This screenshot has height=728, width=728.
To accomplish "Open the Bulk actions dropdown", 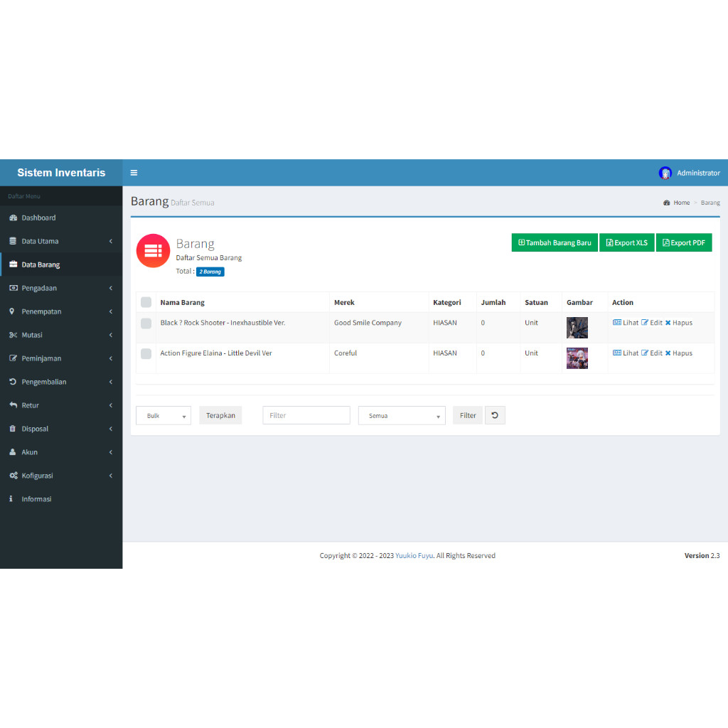I will [x=163, y=414].
